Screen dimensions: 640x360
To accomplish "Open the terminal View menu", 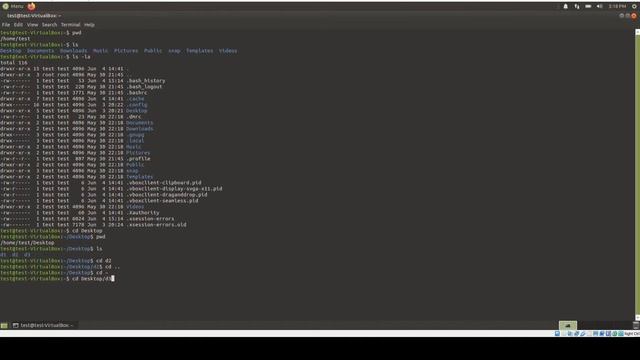I will (x=32, y=24).
